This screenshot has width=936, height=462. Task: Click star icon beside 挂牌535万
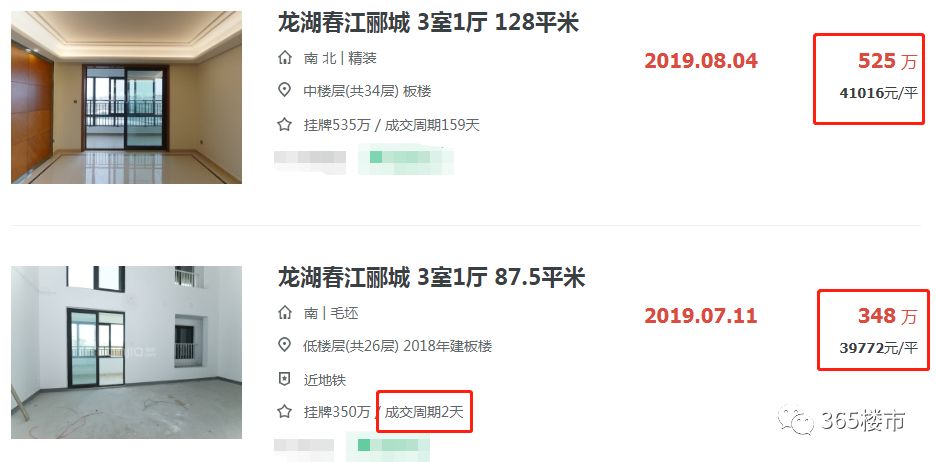tap(285, 125)
